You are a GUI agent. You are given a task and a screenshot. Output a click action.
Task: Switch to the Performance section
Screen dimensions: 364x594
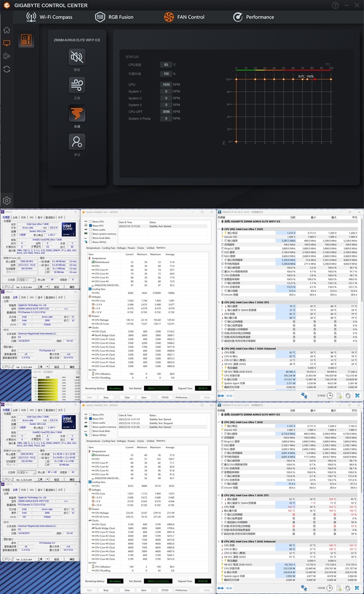click(254, 17)
